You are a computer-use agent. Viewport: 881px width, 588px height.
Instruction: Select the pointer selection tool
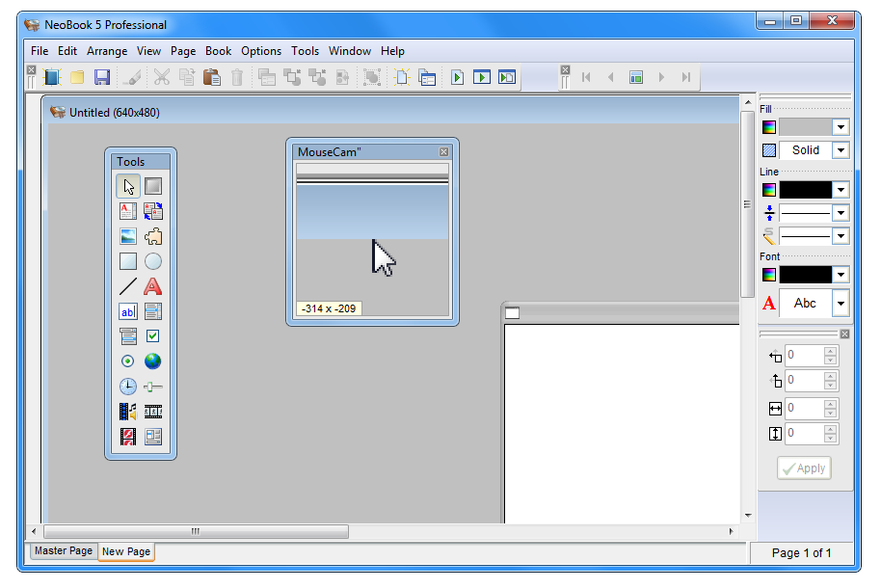pos(128,186)
